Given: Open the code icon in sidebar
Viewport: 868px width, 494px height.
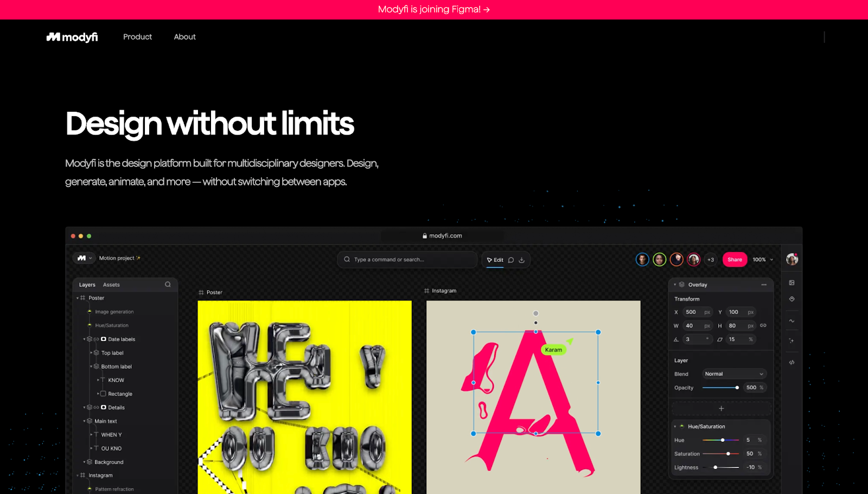Looking at the screenshot, I should (x=792, y=362).
